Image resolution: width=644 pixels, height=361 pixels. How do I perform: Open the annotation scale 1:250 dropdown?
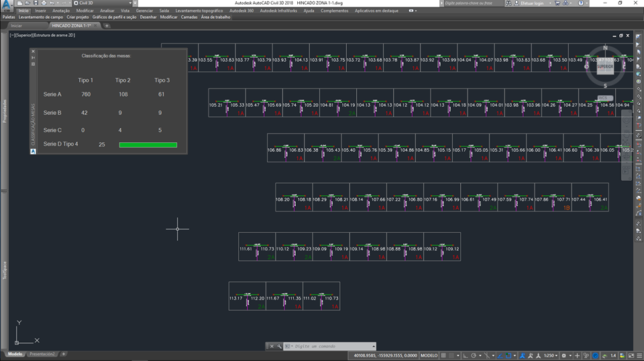pyautogui.click(x=551, y=356)
